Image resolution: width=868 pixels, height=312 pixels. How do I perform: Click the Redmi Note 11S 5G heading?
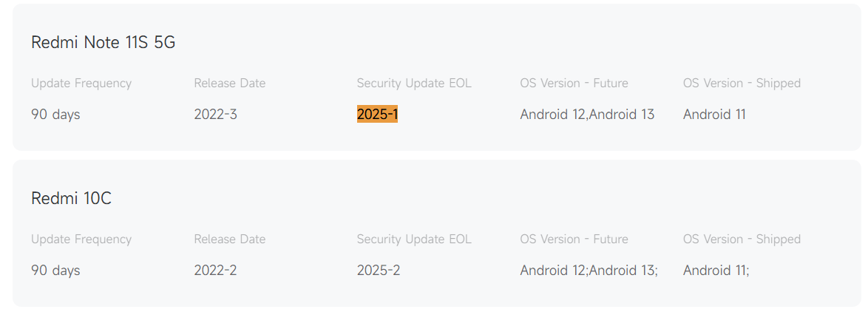[103, 43]
